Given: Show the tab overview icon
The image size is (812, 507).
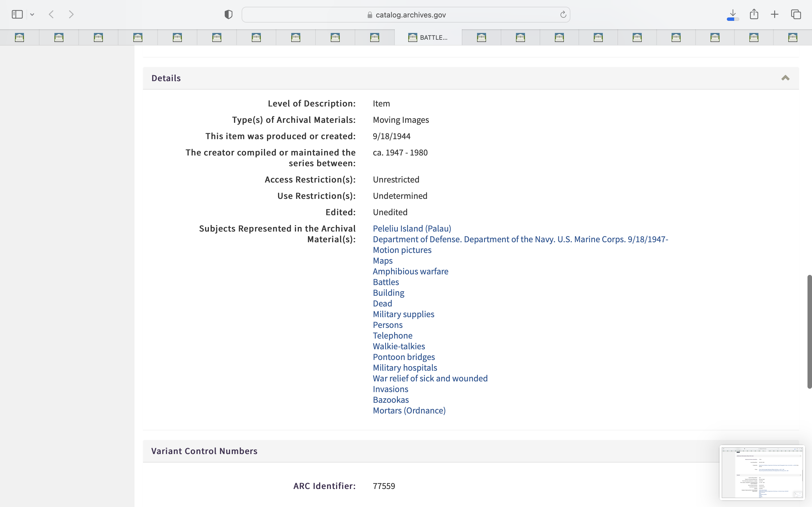Looking at the screenshot, I should click(796, 14).
